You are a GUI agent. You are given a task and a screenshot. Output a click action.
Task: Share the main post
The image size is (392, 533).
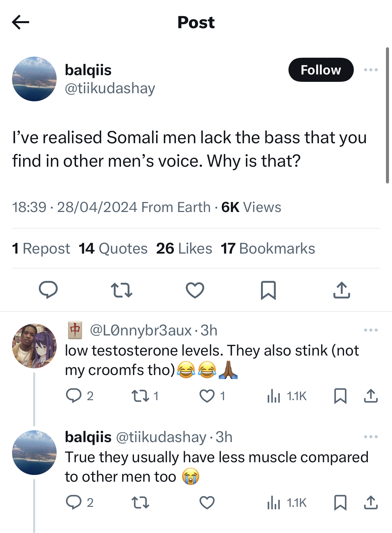coord(342,290)
